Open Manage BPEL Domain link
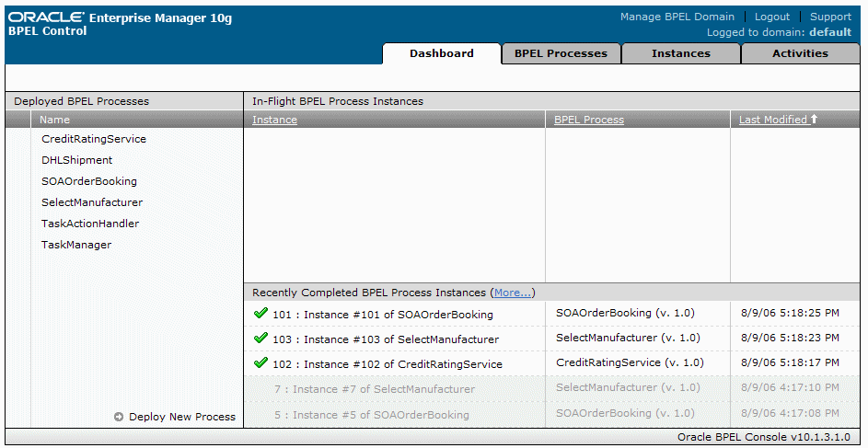 click(x=677, y=17)
